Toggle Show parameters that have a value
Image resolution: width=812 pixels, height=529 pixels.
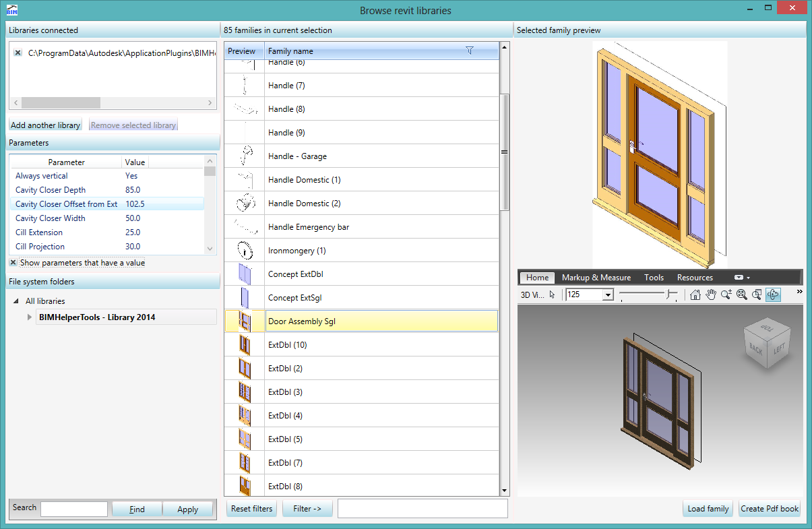[13, 262]
